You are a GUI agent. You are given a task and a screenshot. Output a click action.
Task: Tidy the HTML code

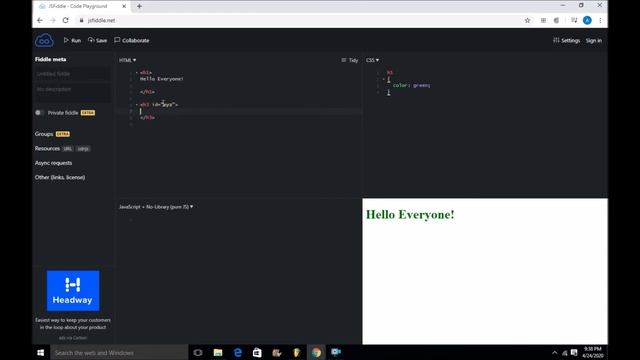pyautogui.click(x=350, y=60)
